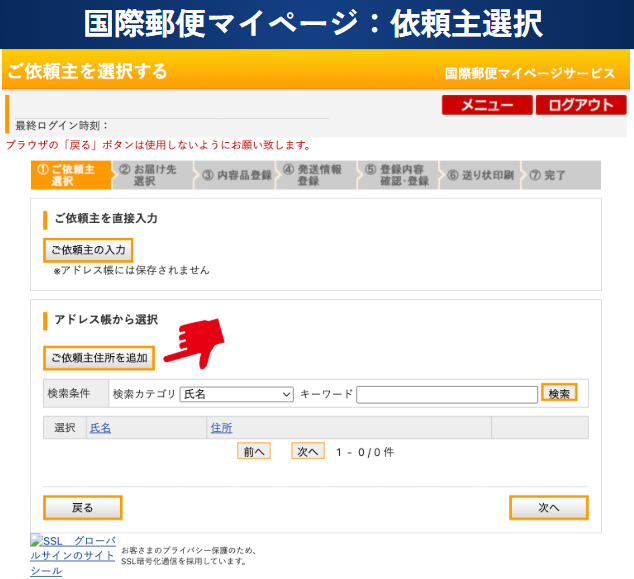
Task: Select step 2 お届け先選択 tab
Action: [152, 175]
